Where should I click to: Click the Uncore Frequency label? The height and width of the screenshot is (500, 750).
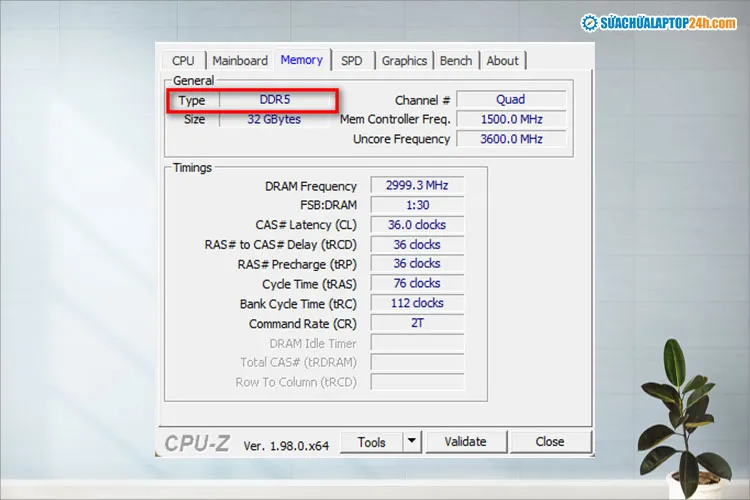[401, 139]
